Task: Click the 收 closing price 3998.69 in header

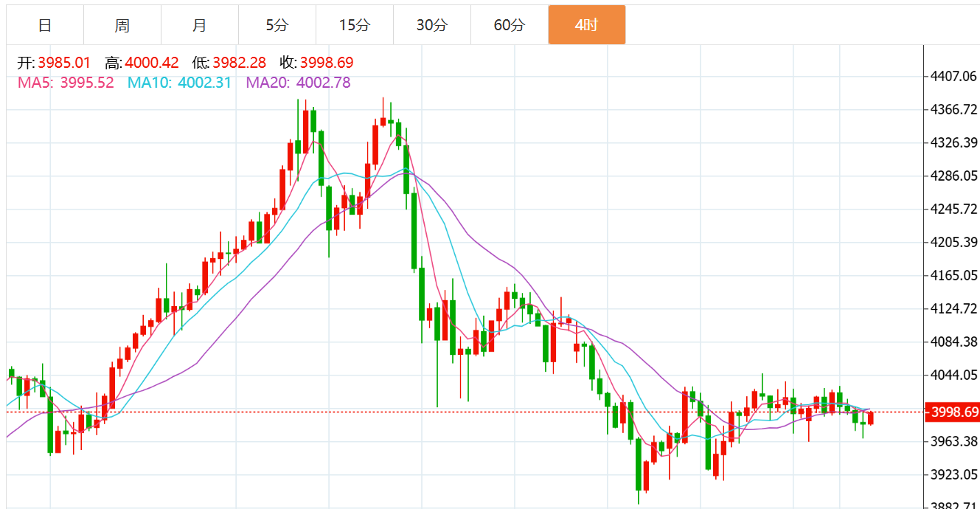Action: pyautogui.click(x=327, y=63)
